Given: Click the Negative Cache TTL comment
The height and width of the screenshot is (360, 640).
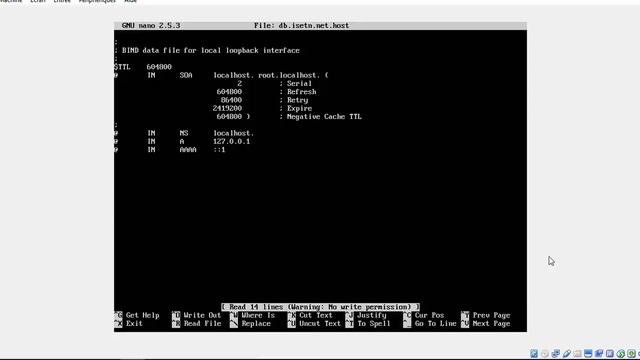Looking at the screenshot, I should [x=324, y=117].
